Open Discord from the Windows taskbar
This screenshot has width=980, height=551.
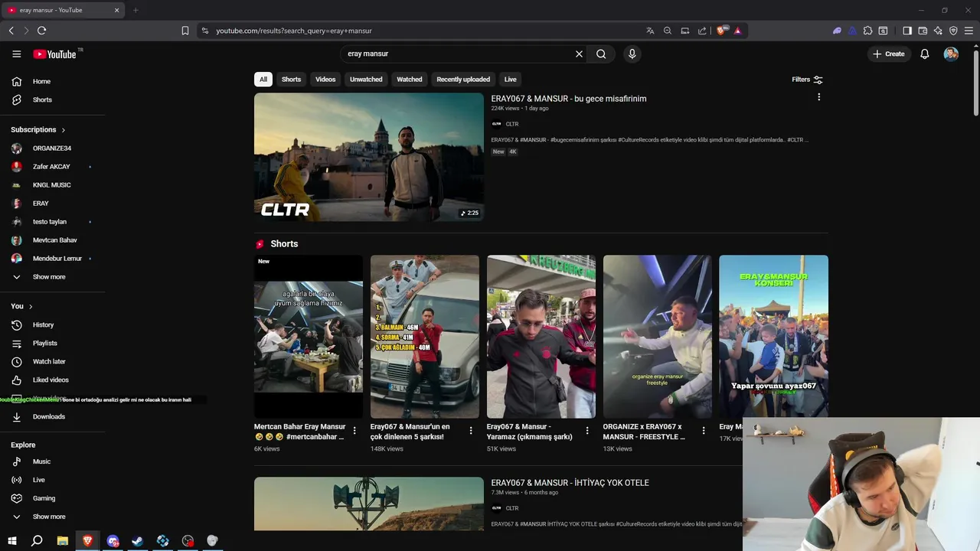click(113, 541)
